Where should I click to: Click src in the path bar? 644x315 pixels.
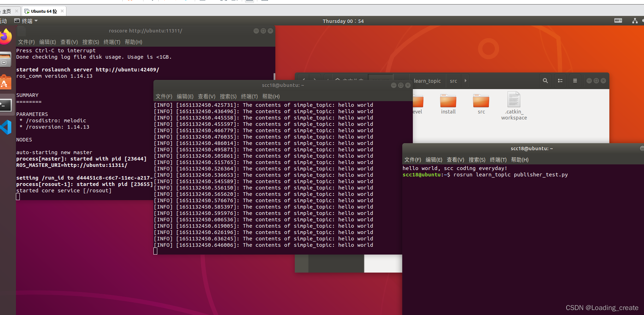(453, 81)
